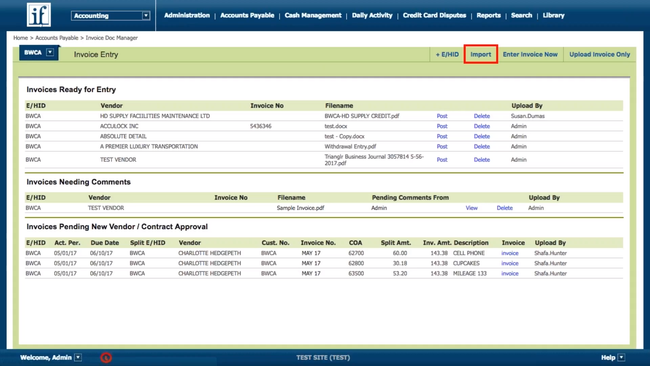The height and width of the screenshot is (366, 650).
Task: Click the 'if' logo icon
Action: (39, 15)
